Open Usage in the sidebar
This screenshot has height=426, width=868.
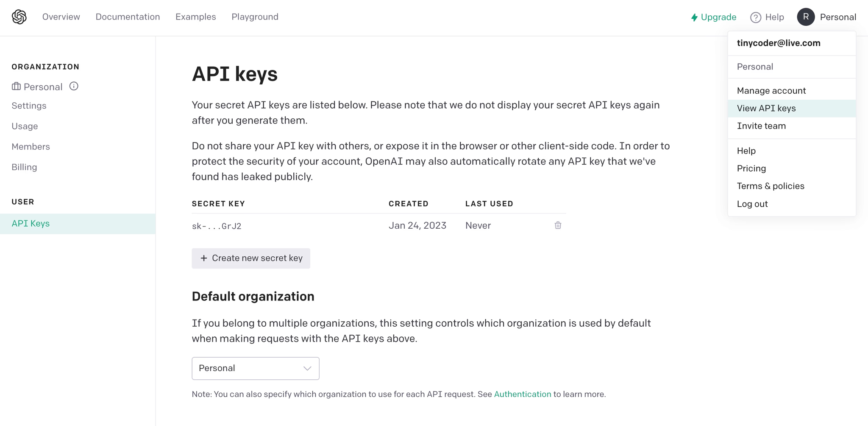click(25, 126)
